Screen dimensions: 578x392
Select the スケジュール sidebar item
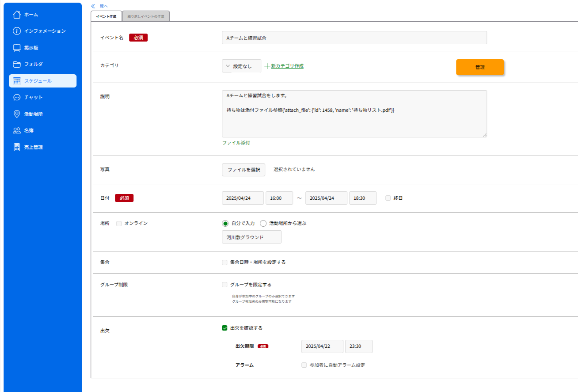[42, 81]
